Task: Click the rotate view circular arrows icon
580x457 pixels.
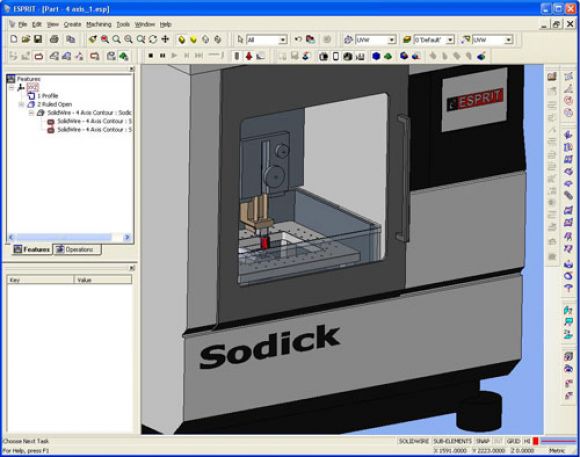Action: 153,39
